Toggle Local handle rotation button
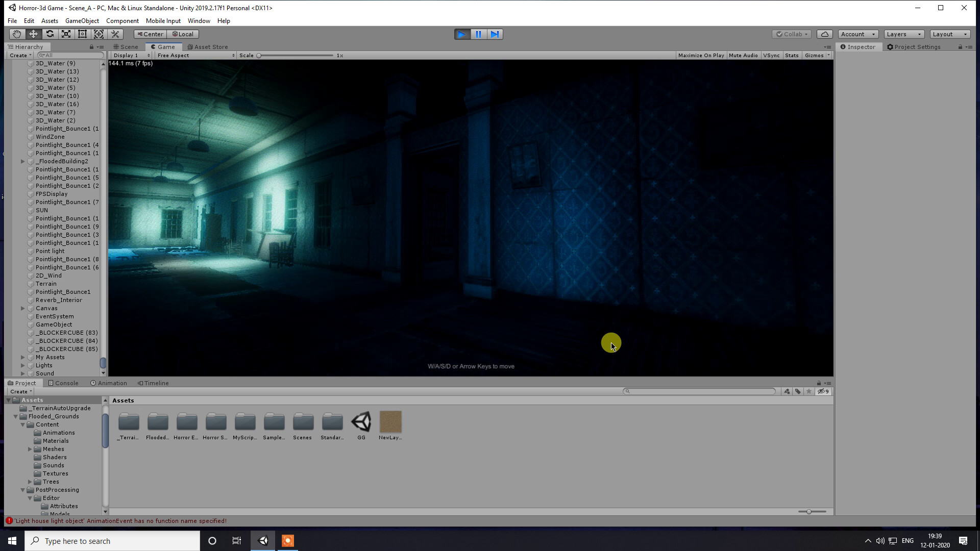 pos(183,34)
